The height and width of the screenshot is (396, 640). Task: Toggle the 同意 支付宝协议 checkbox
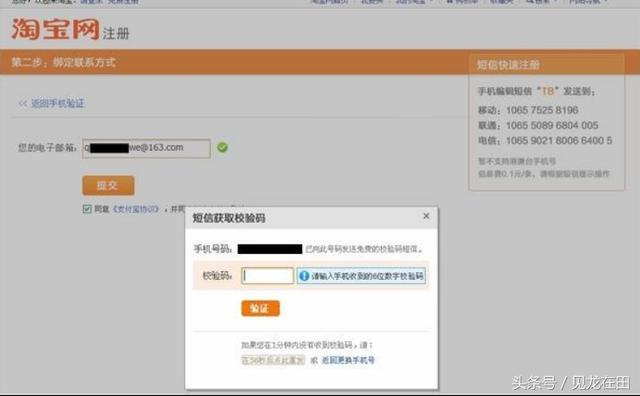click(87, 209)
